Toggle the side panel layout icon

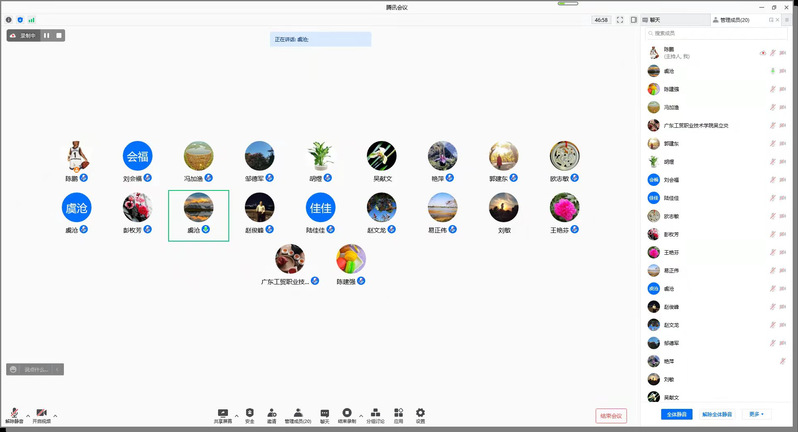pyautogui.click(x=633, y=19)
